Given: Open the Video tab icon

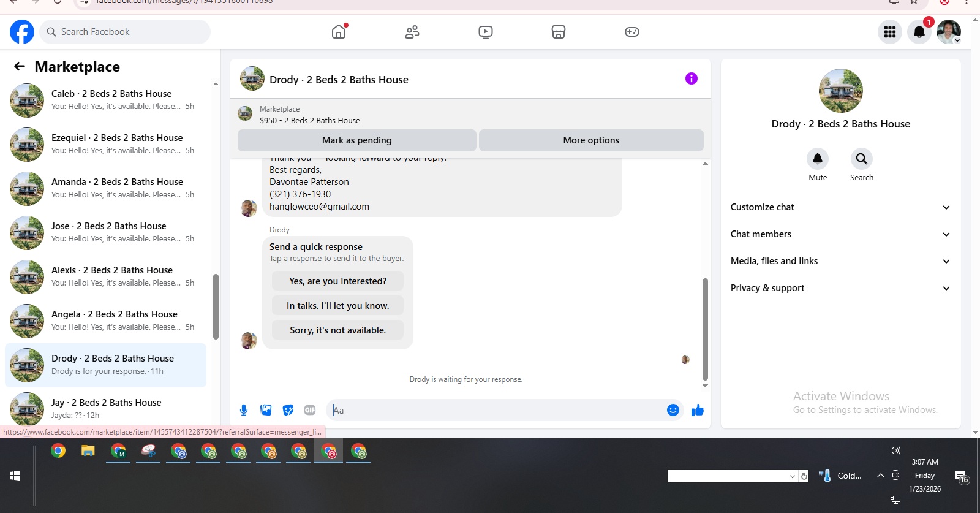Looking at the screenshot, I should click(x=486, y=32).
